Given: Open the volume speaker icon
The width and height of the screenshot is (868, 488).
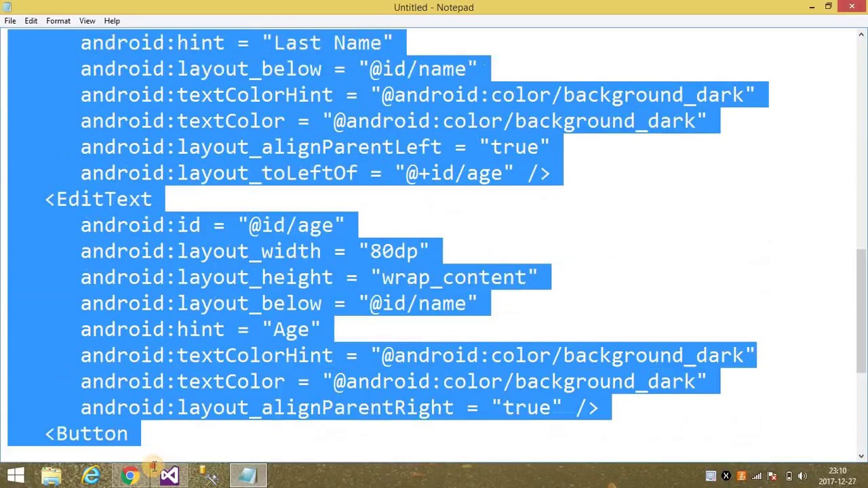Looking at the screenshot, I should [x=802, y=476].
